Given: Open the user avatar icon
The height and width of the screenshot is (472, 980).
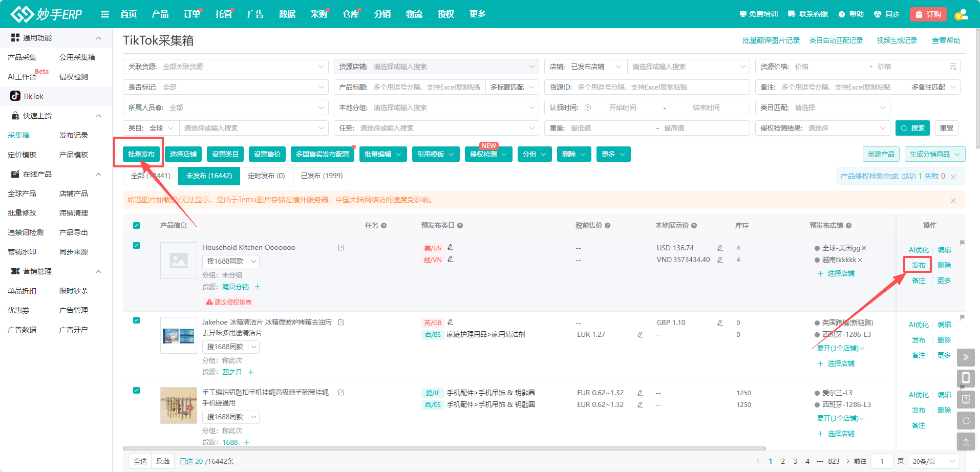Looking at the screenshot, I should 961,14.
